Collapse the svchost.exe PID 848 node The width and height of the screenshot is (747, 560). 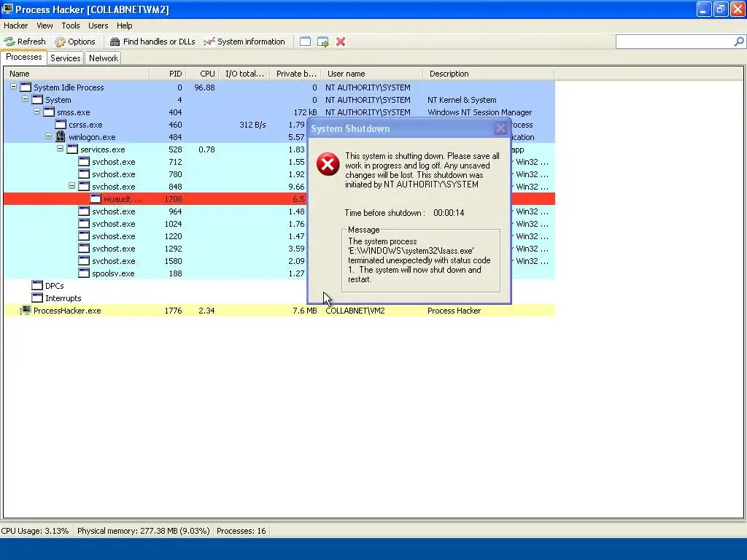coord(72,186)
